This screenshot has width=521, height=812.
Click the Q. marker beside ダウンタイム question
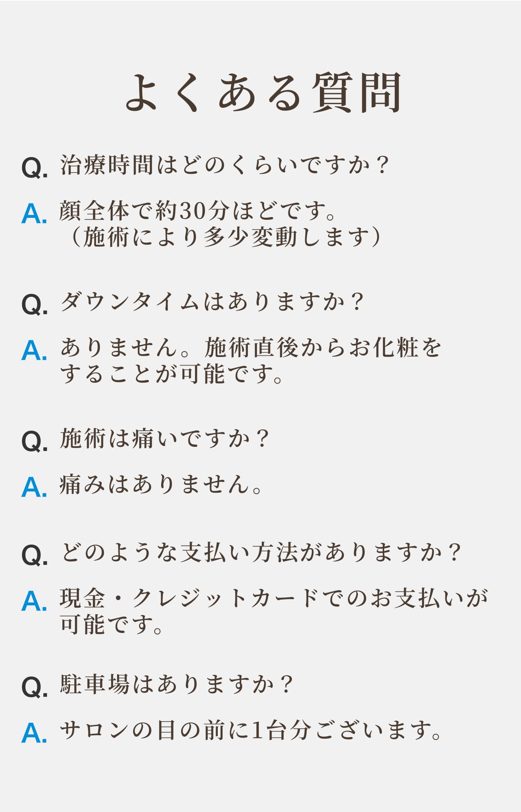pyautogui.click(x=35, y=304)
